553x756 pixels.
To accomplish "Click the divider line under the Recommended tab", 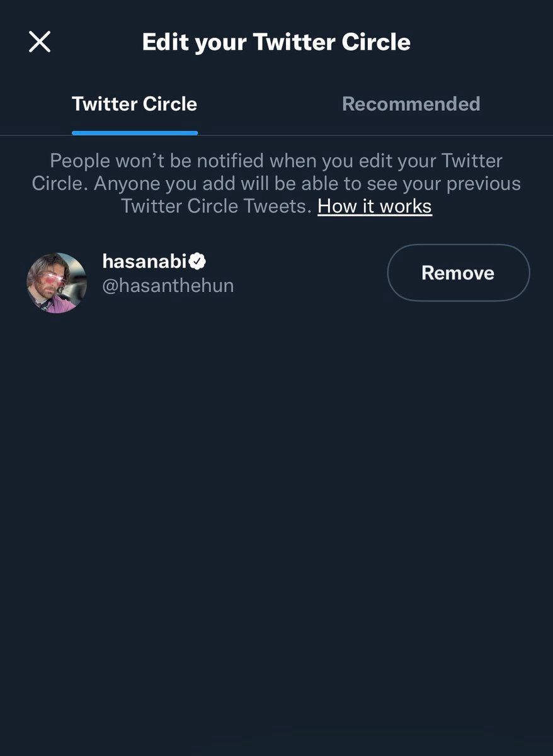I will click(x=411, y=135).
